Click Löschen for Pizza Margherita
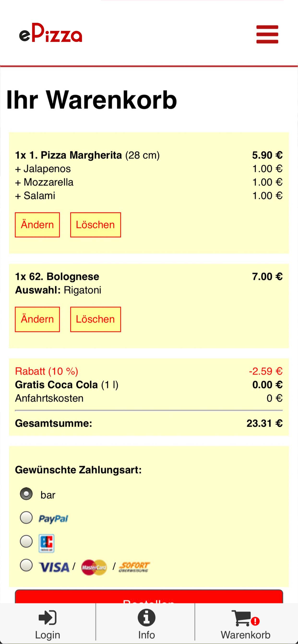 click(95, 225)
